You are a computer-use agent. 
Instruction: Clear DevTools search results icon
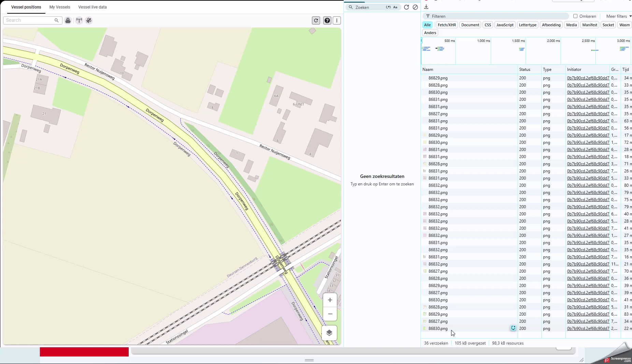(415, 7)
